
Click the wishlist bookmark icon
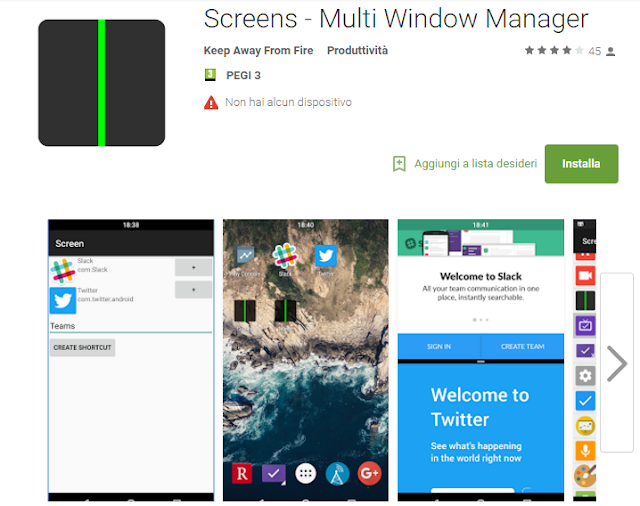coord(399,164)
